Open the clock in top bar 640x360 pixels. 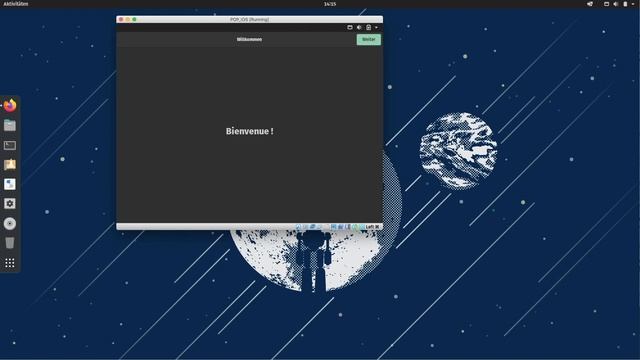[x=330, y=4]
